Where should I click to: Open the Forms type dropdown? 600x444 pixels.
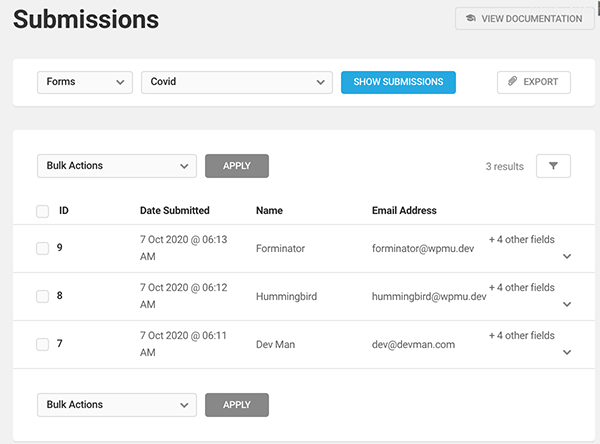(x=85, y=82)
